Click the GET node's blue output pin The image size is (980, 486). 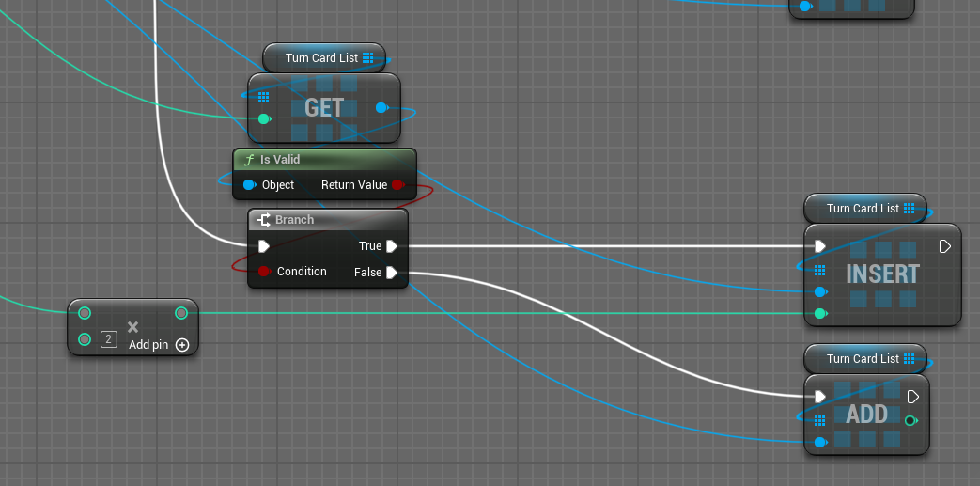coord(381,108)
